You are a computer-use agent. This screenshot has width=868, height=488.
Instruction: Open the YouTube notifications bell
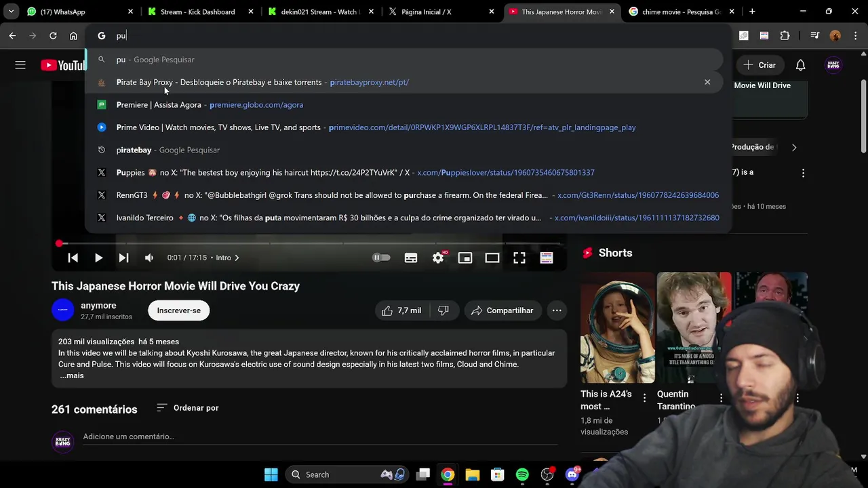click(800, 65)
